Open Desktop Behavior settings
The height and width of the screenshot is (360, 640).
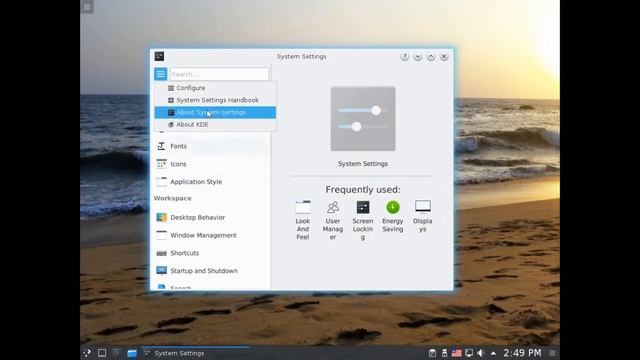tap(211, 218)
